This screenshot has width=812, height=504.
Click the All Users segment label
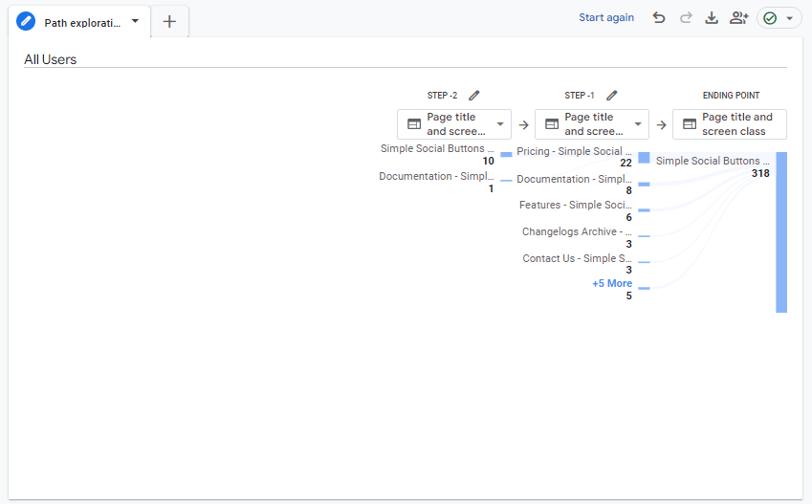51,59
